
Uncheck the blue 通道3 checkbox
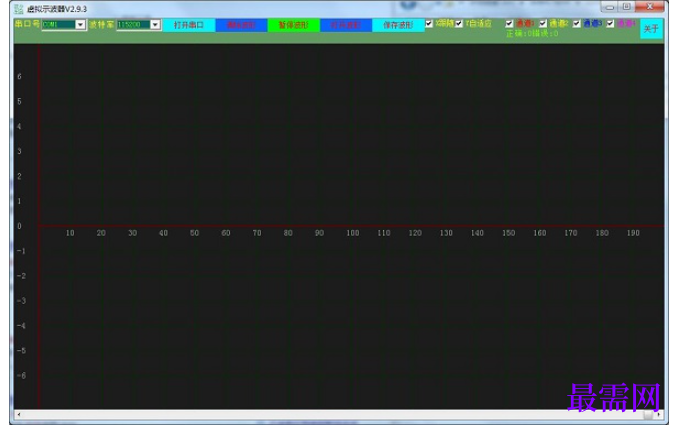tap(576, 24)
